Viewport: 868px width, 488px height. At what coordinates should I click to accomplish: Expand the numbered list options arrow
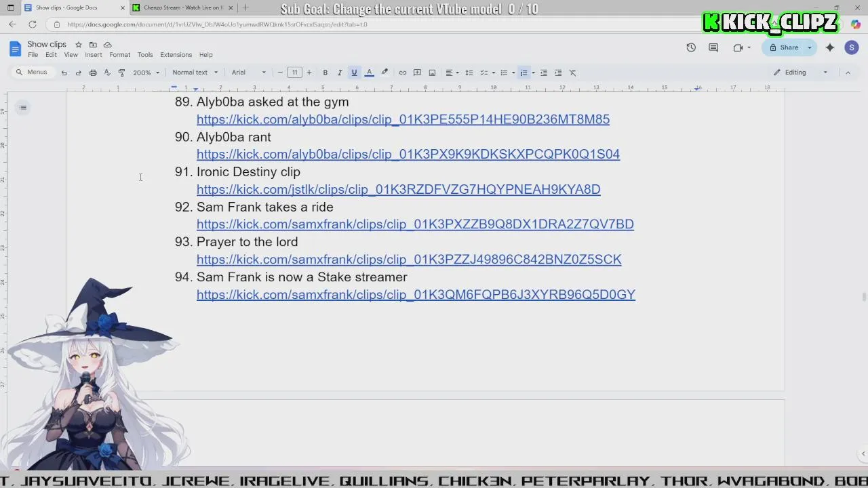[x=533, y=73]
